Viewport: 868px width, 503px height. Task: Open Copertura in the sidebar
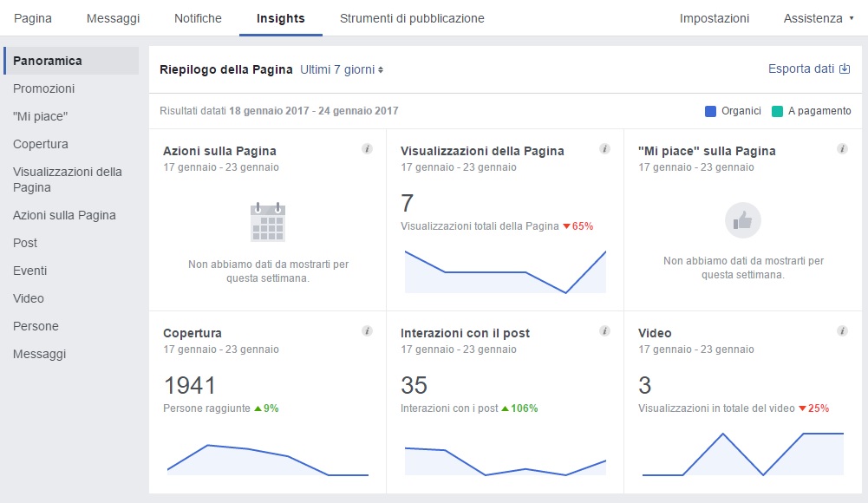[41, 144]
